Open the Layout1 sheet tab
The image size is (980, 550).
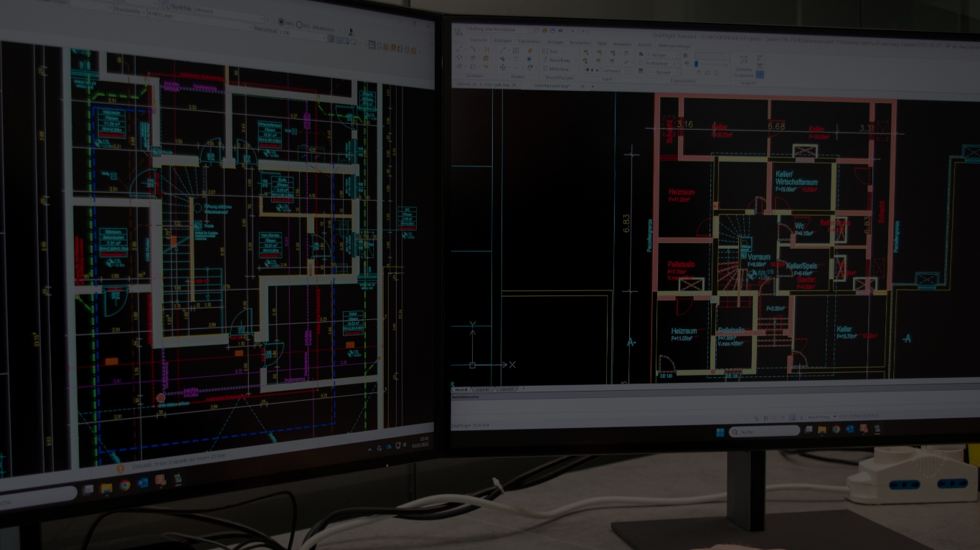483,389
